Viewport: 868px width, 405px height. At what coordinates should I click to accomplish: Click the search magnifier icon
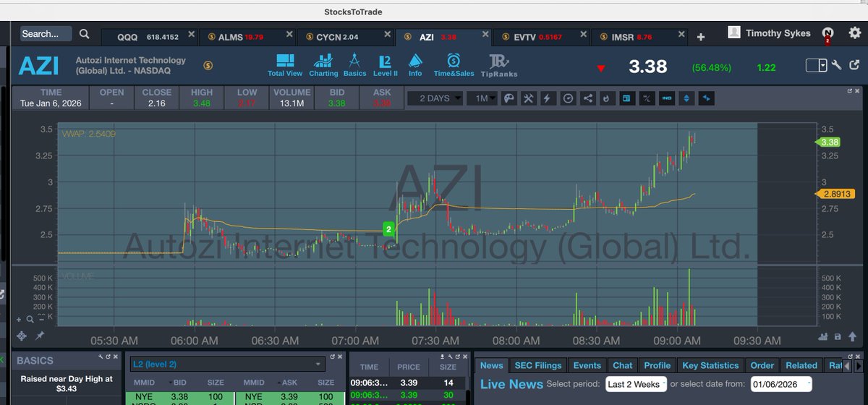coord(85,33)
